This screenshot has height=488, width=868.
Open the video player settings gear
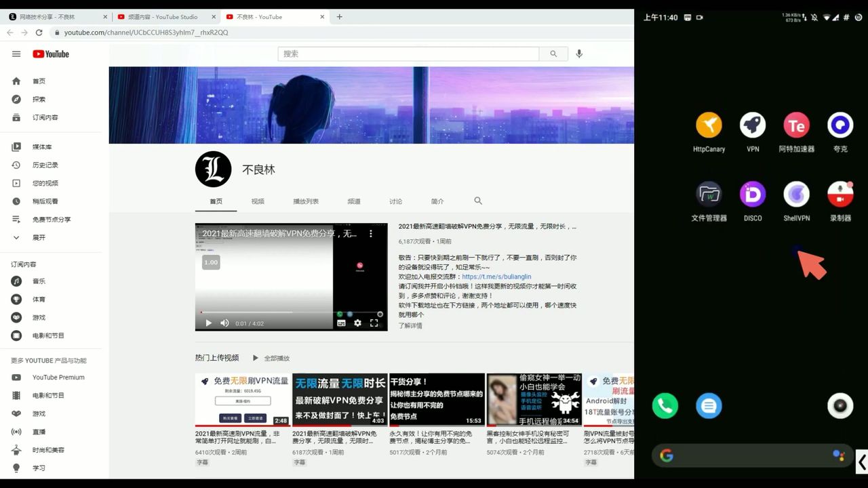[x=357, y=323]
